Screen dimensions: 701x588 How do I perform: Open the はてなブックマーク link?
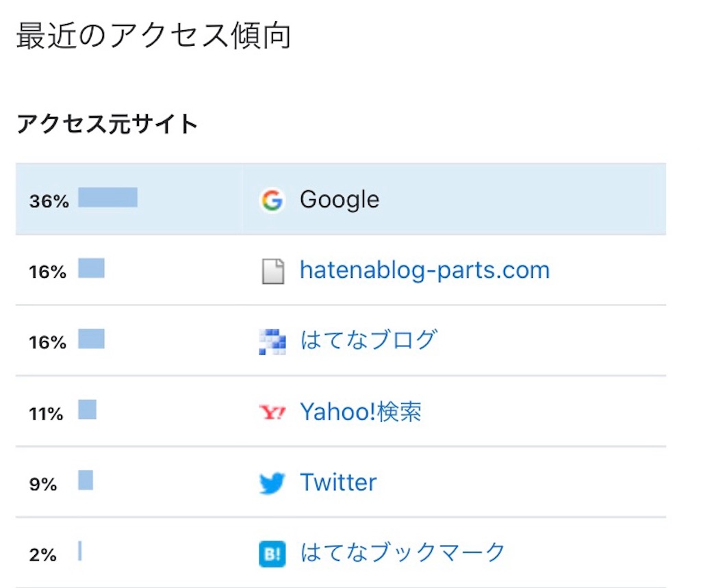pos(403,552)
